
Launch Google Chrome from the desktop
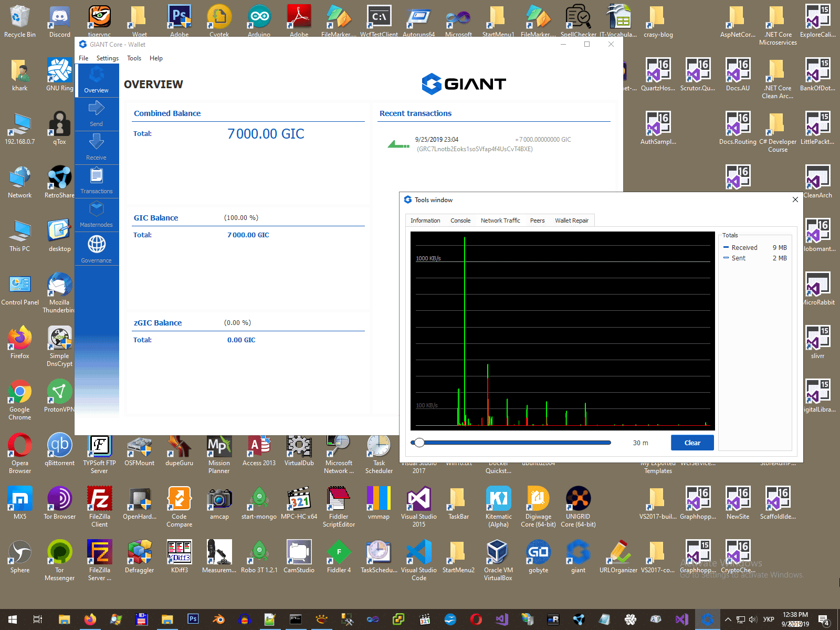[x=20, y=400]
